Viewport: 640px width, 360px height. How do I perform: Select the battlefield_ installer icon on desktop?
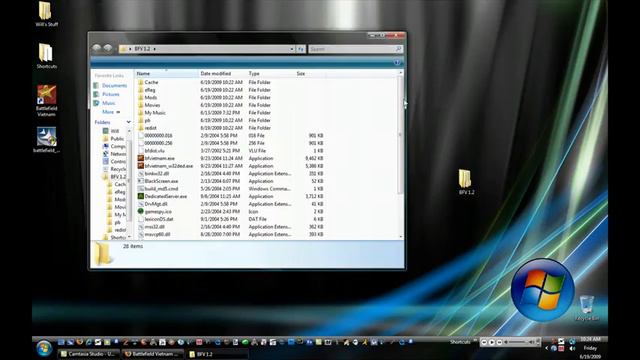pos(46,139)
